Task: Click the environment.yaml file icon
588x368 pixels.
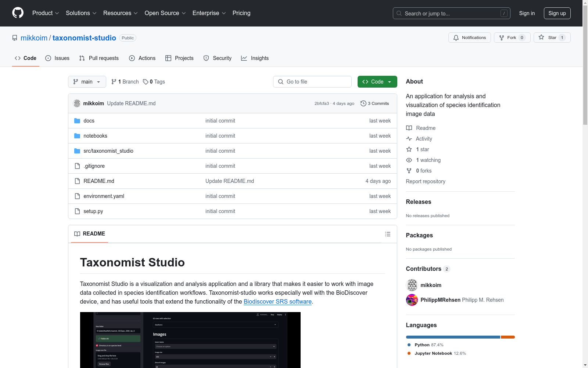Action: (77, 196)
